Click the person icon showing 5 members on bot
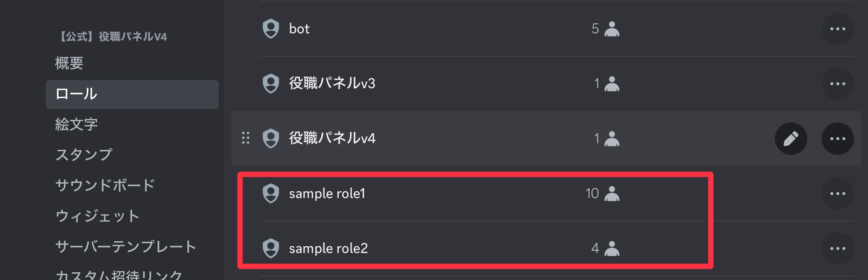This screenshot has height=280, width=868. pyautogui.click(x=612, y=29)
